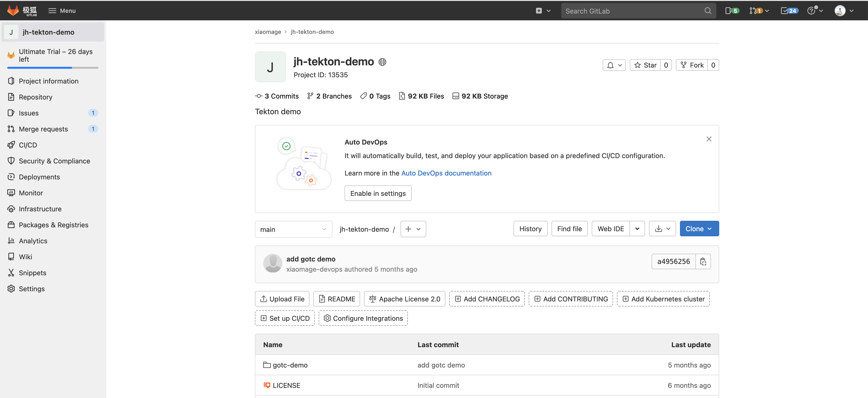Screen dimensions: 868x398
Task: Open the Packages & Registries section
Action: (x=54, y=225)
